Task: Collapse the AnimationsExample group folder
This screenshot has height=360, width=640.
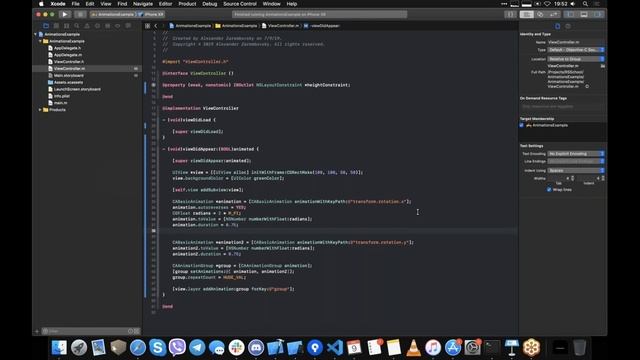Action: click(40, 41)
